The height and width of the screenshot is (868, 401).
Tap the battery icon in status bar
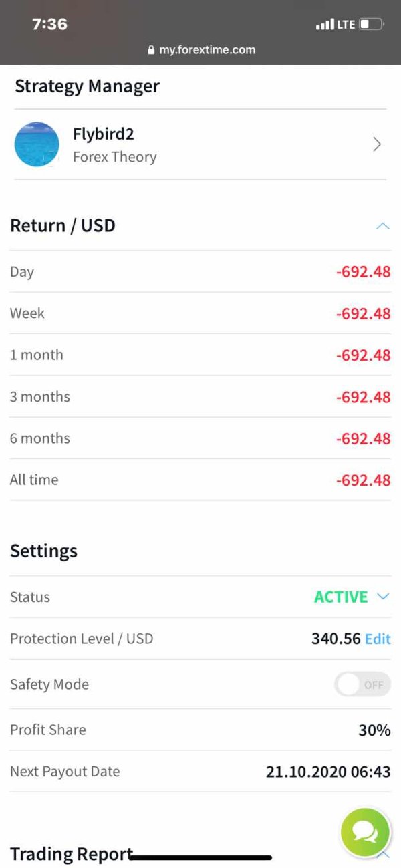[371, 25]
